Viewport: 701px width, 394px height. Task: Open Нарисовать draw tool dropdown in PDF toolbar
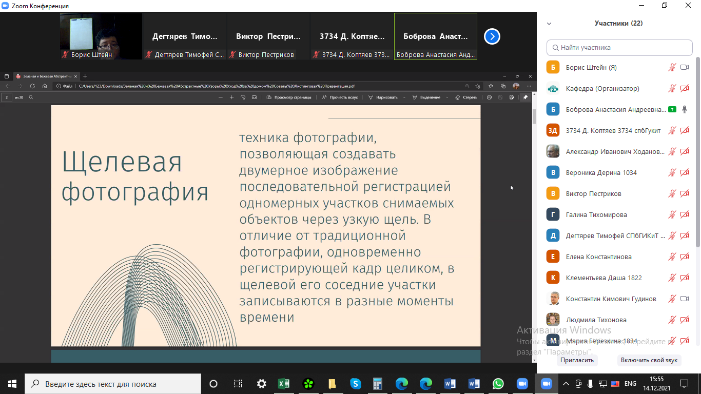pyautogui.click(x=404, y=97)
